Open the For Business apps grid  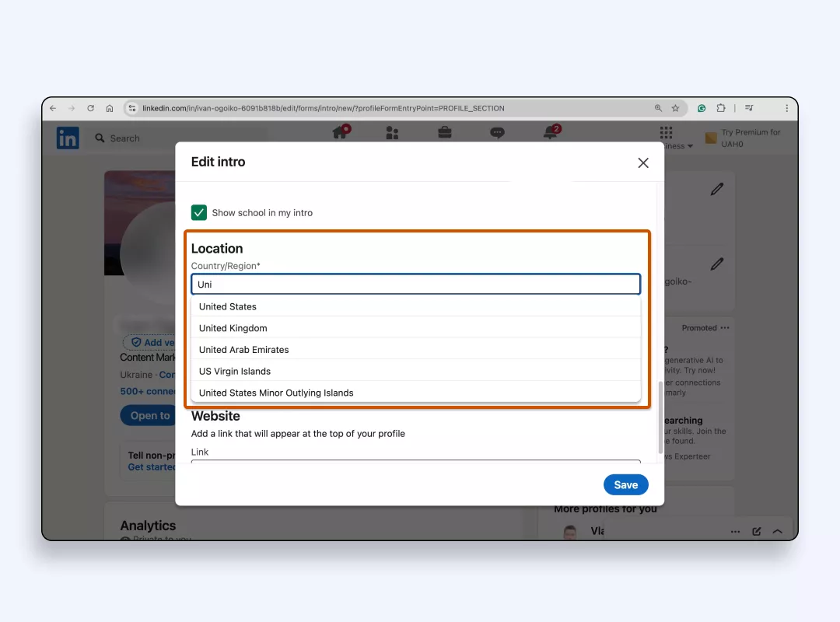[666, 132]
